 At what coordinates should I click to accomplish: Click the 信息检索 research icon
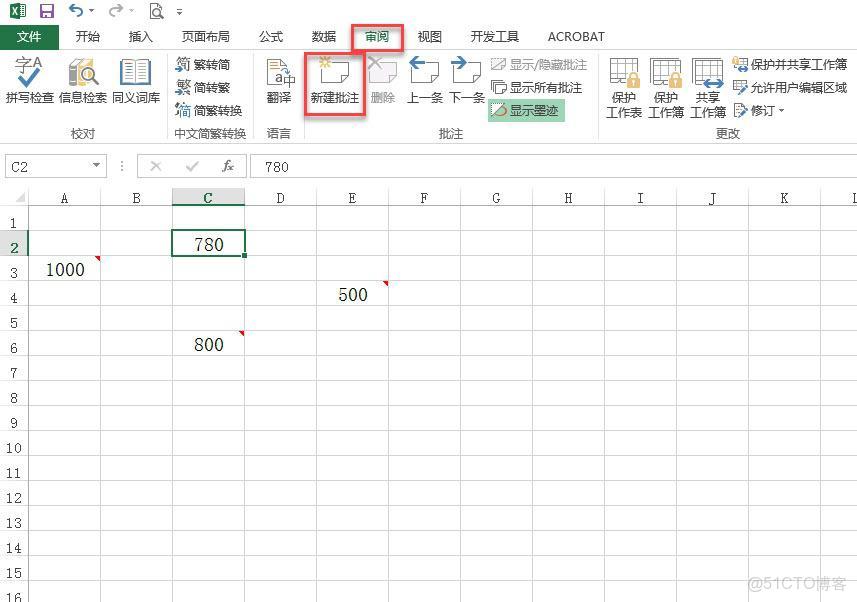(82, 80)
